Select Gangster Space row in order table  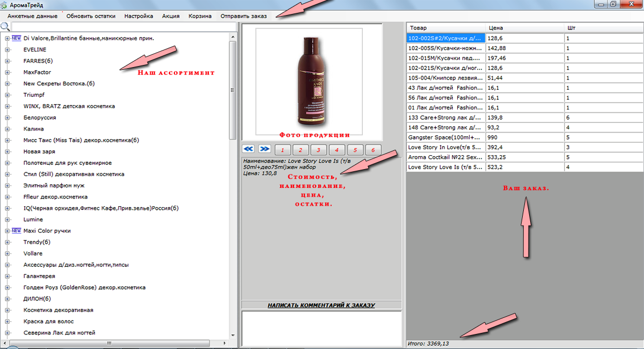[x=525, y=137]
